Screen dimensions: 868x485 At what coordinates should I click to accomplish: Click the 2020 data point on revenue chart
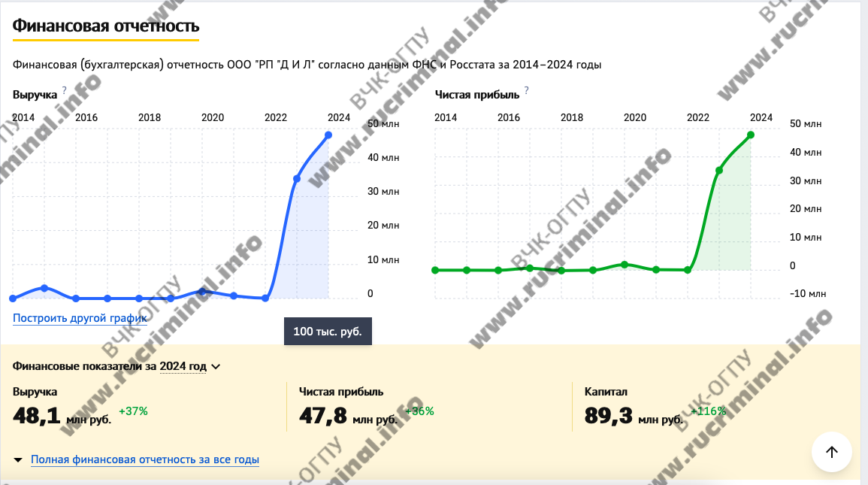point(202,291)
